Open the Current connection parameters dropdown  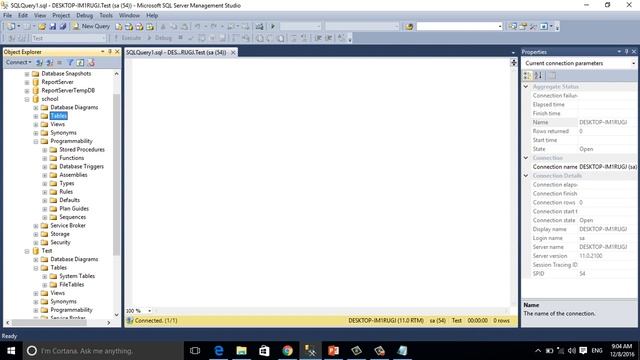(633, 63)
